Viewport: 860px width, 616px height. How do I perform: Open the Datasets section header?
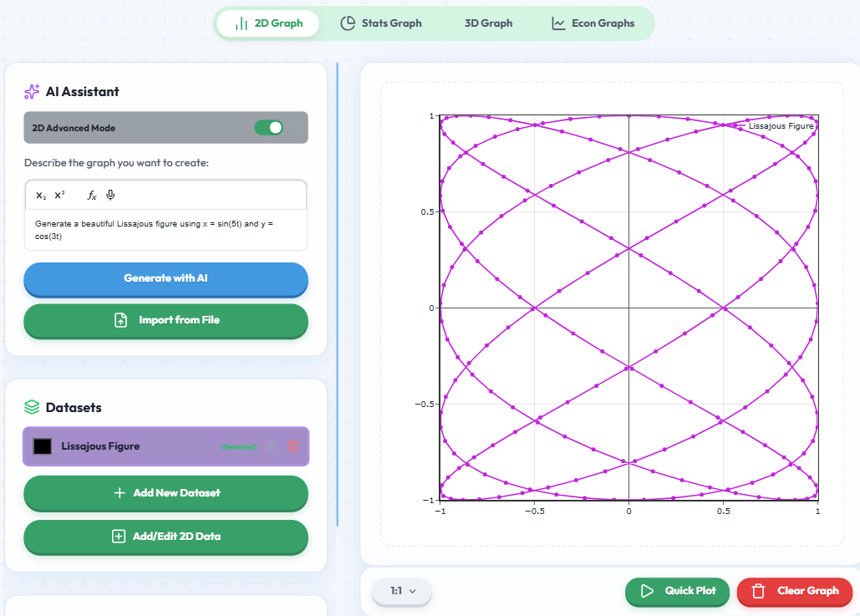(x=76, y=408)
